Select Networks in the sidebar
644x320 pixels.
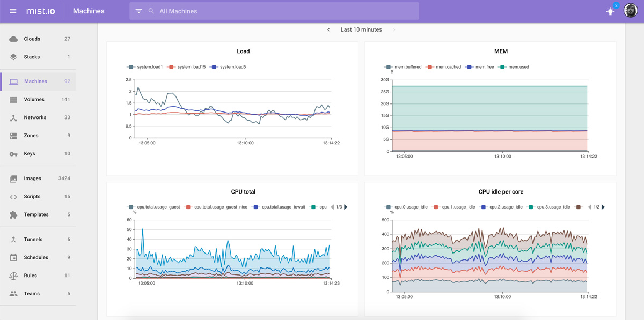34,117
